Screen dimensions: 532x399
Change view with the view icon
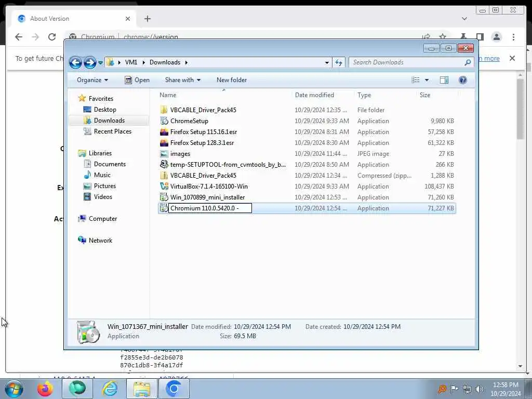coord(415,80)
